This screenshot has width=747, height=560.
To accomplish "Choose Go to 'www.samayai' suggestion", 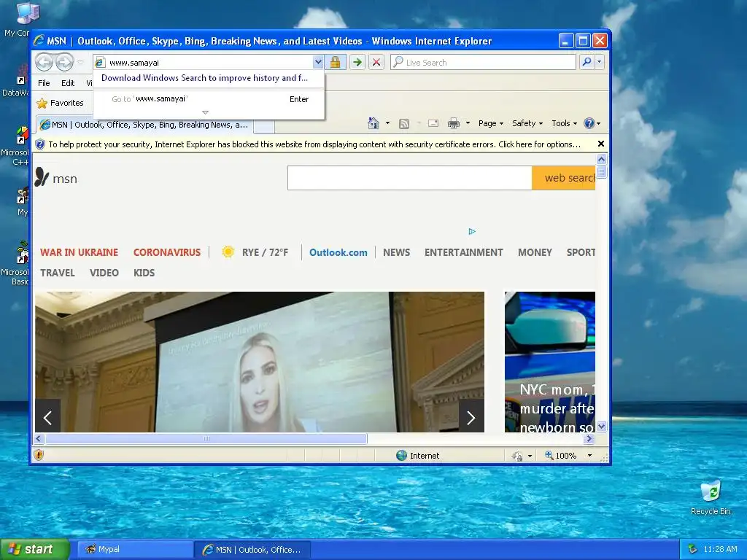I will (209, 99).
